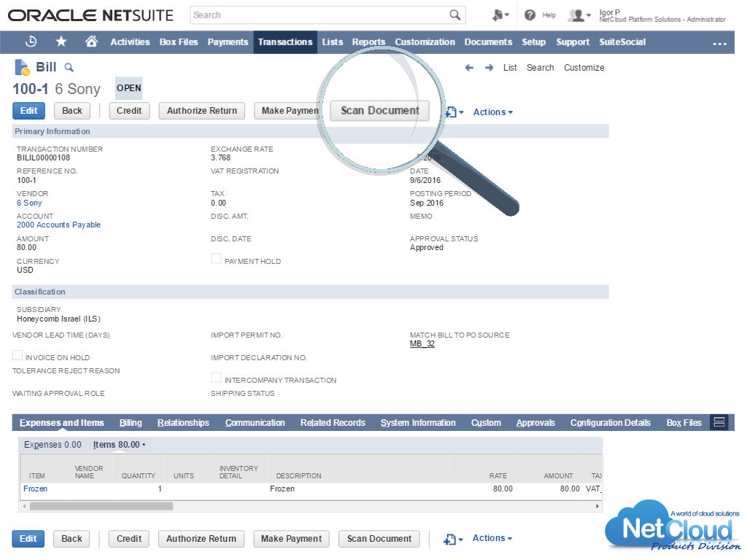Show more navigation items via ellipsis
Screen dimensions: 747x560
719,43
